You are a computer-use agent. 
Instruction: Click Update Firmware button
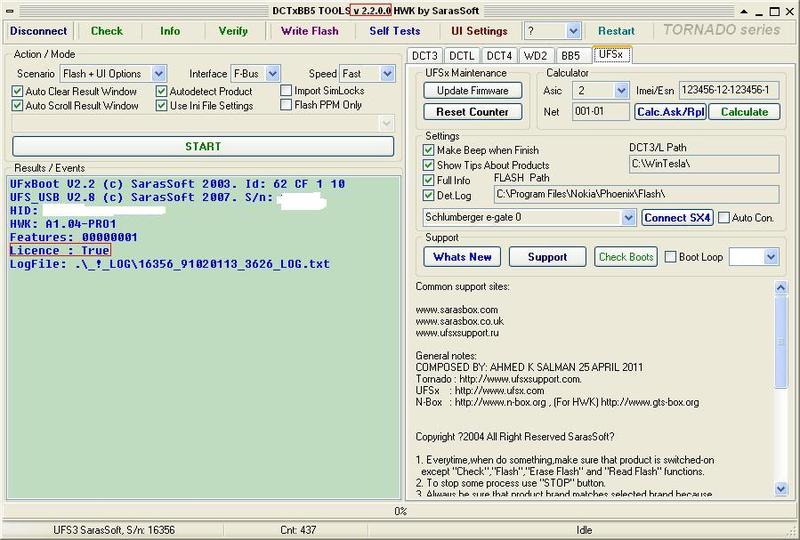[x=472, y=91]
